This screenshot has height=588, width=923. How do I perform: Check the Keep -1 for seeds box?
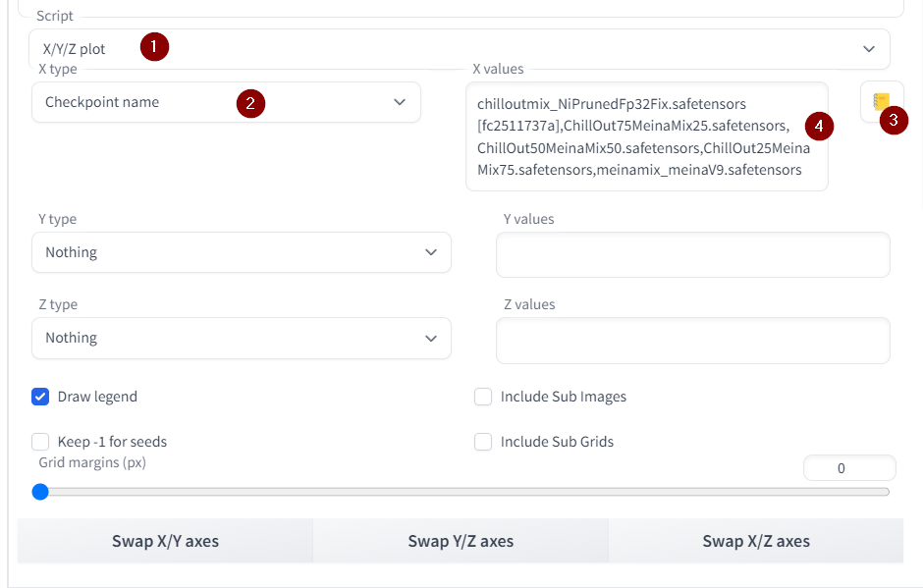click(x=41, y=442)
